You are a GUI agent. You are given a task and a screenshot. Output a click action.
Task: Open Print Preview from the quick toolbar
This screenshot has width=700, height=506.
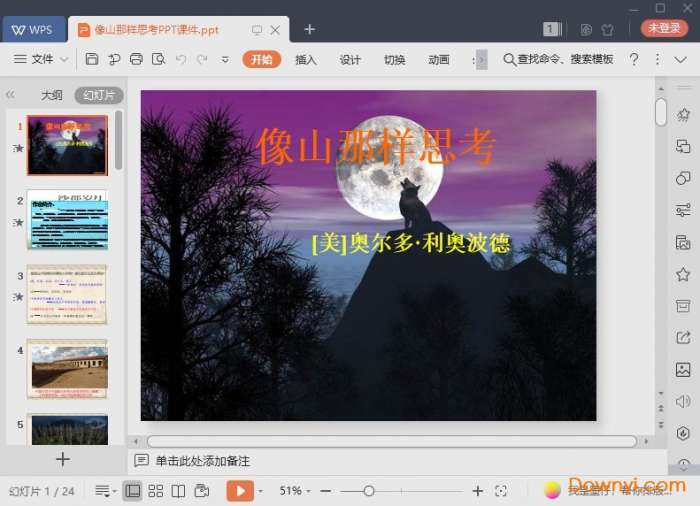coord(158,60)
